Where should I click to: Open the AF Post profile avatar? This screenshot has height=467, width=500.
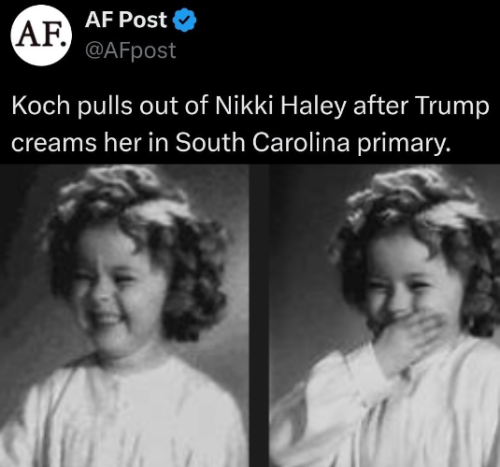click(41, 35)
